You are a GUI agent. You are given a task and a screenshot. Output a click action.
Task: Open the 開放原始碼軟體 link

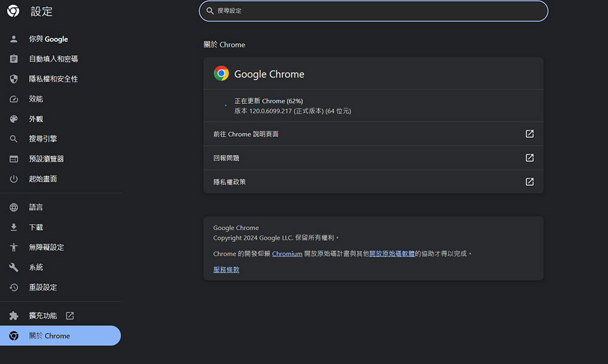click(x=392, y=254)
